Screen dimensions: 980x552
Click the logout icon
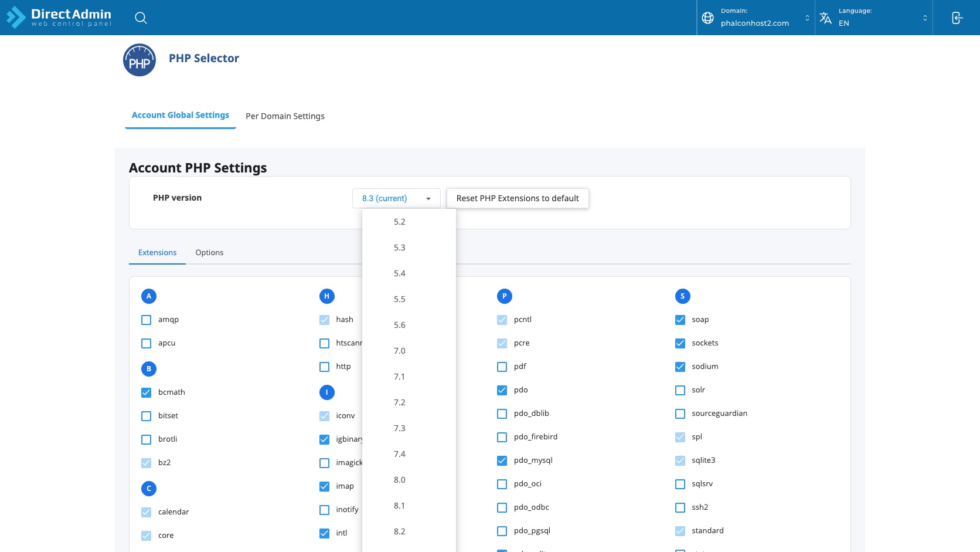tap(957, 18)
